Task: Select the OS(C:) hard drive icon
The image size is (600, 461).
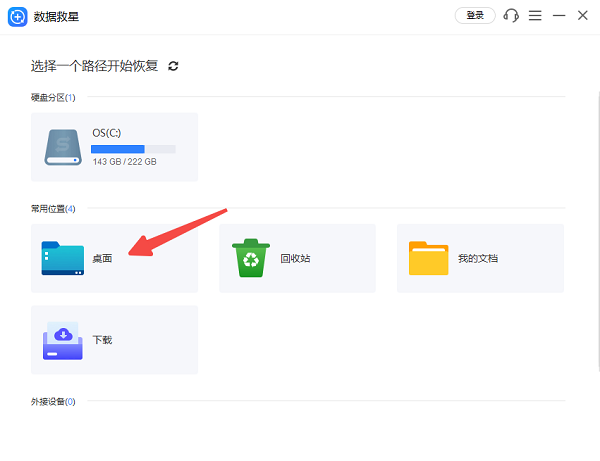Action: coord(64,147)
